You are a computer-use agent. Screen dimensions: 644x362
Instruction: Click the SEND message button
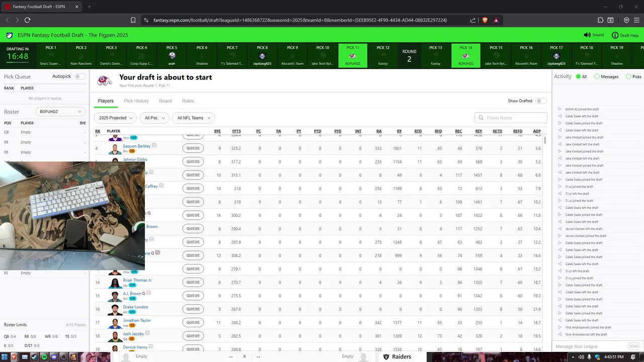[634, 346]
